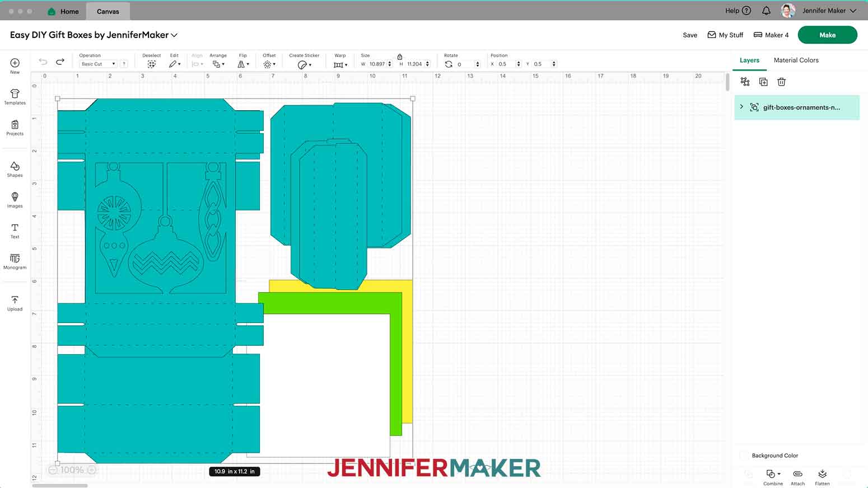The width and height of the screenshot is (868, 488).
Task: Click the green square shape on canvas
Action: click(x=396, y=364)
